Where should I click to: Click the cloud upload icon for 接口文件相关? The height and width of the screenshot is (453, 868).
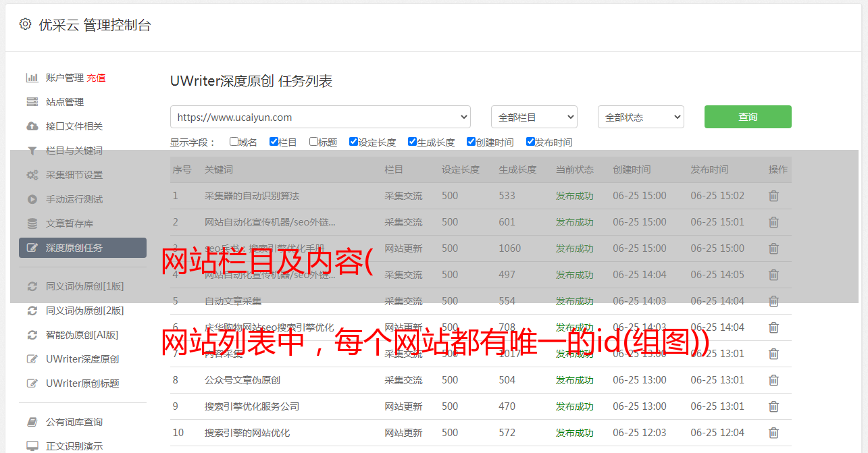[x=32, y=126]
